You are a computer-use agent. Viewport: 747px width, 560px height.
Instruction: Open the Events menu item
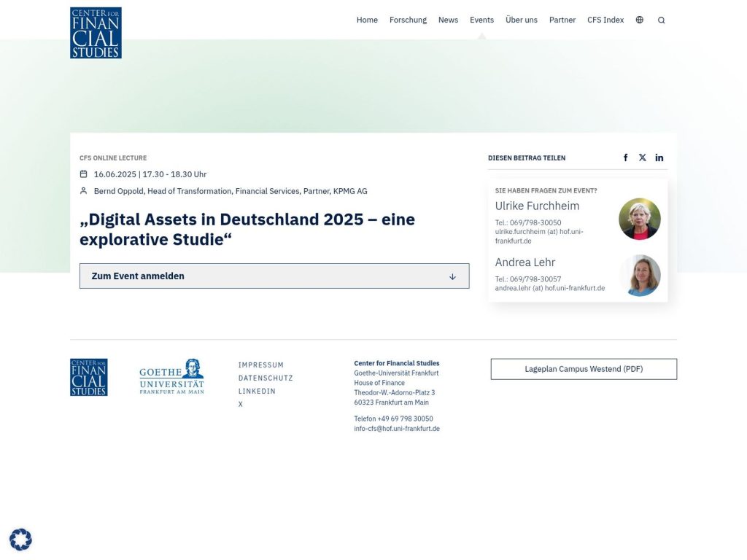click(x=481, y=20)
